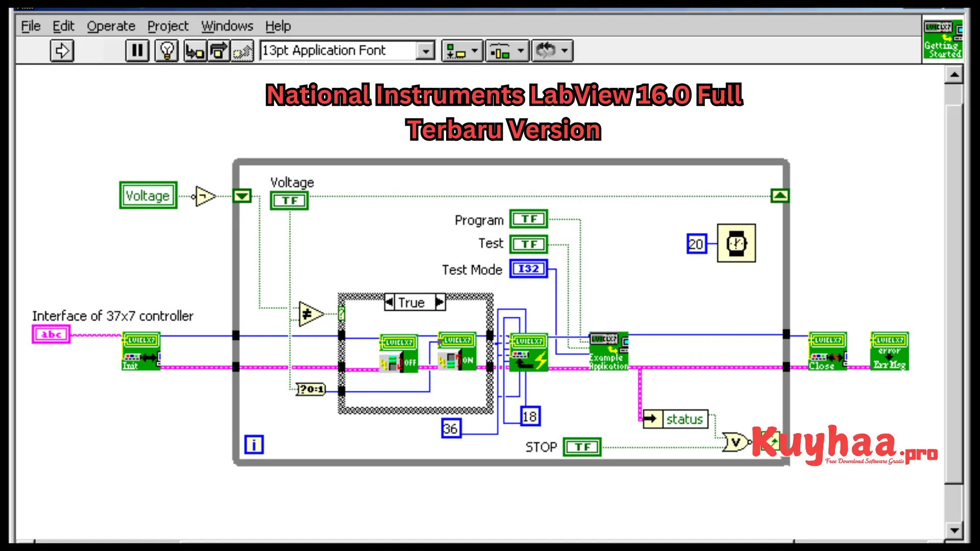Select the LVIELX7 ON subVI
The height and width of the screenshot is (551, 980).
pyautogui.click(x=457, y=352)
